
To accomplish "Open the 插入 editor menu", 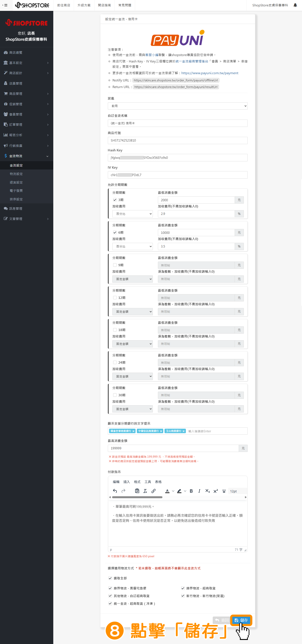I will 127,482.
